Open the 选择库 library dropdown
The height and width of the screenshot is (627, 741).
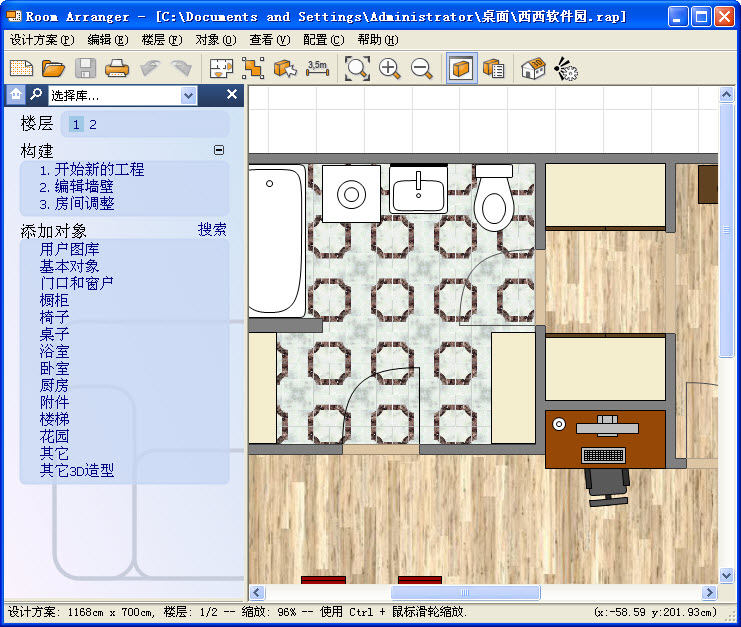click(x=189, y=95)
